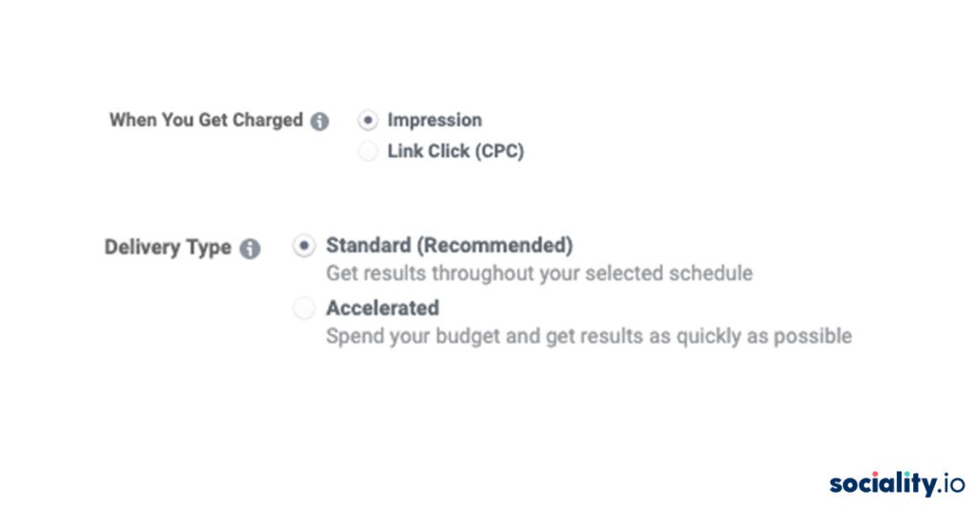Select the Impression radio button
The image size is (980, 513).
coord(367,120)
